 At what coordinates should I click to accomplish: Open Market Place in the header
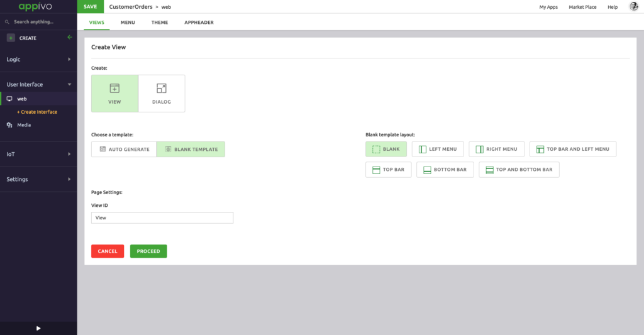582,7
